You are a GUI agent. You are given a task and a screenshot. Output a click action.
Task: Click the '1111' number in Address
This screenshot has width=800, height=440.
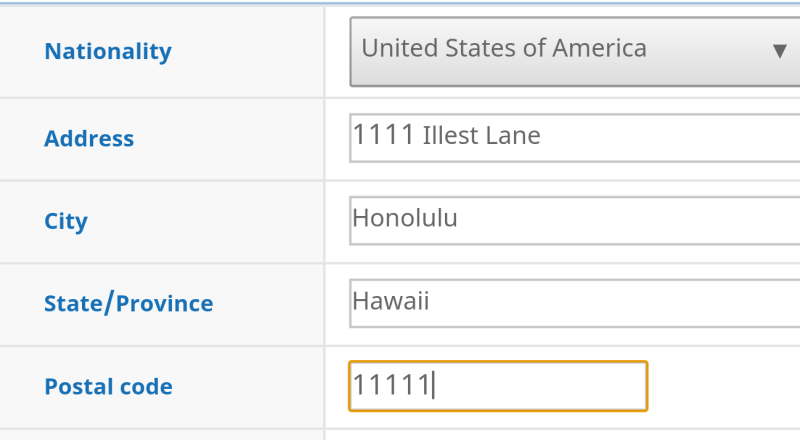point(383,135)
